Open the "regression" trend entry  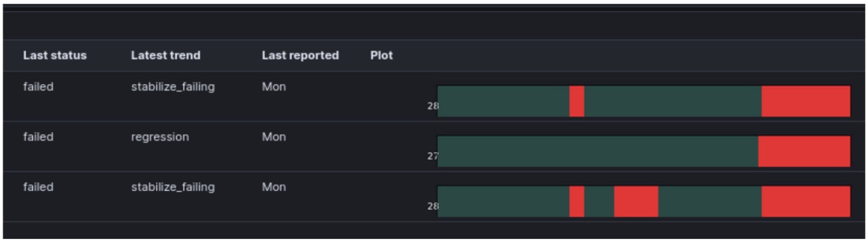(x=160, y=137)
